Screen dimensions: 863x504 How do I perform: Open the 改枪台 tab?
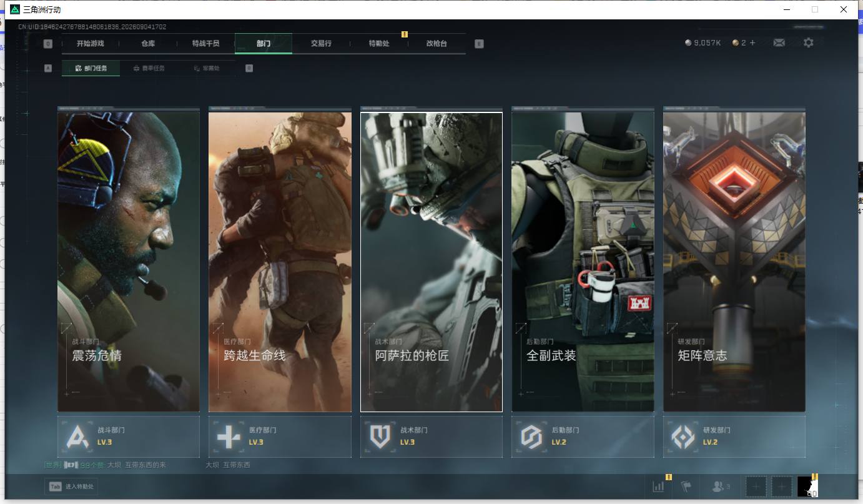(x=437, y=44)
